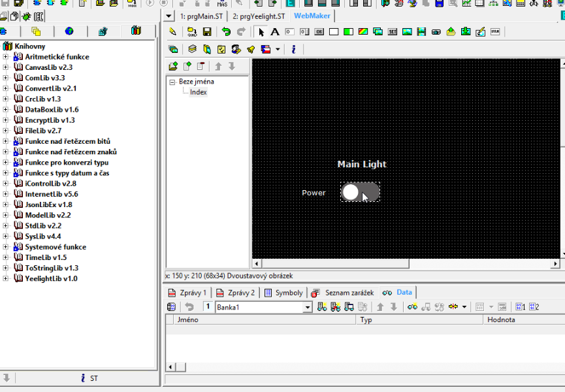This screenshot has height=392, width=565.
Task: Expand the YeelightLib v1.0 library node
Action: tap(6, 278)
